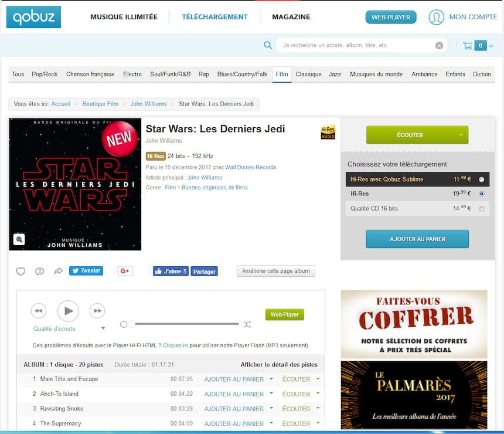Expand Ajouter au panier arrow for Ahch-To Island

coord(271,394)
